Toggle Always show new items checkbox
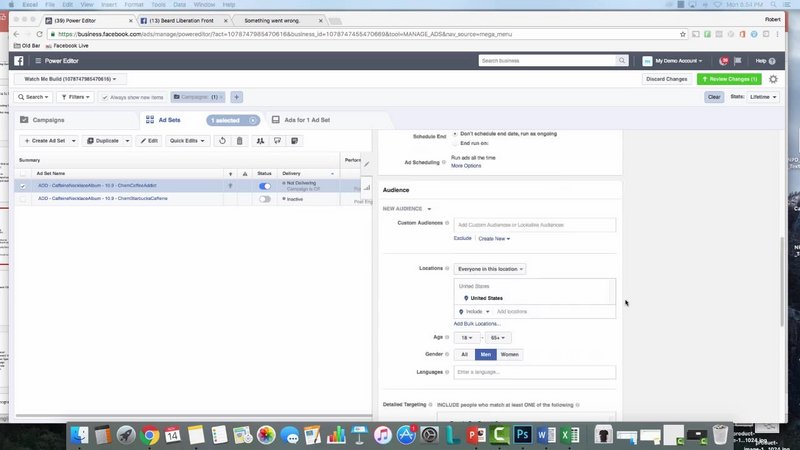 [105, 97]
